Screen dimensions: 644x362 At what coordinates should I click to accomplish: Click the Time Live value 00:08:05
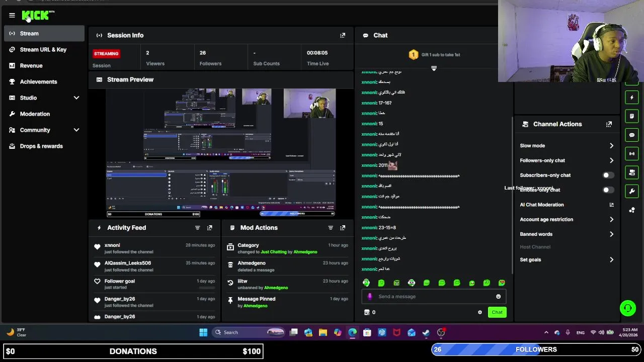(317, 53)
